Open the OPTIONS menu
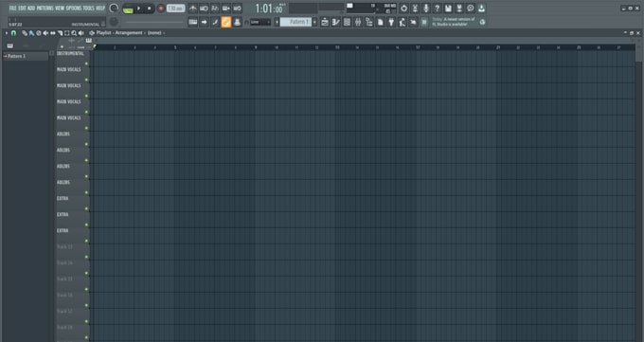 pos(74,8)
